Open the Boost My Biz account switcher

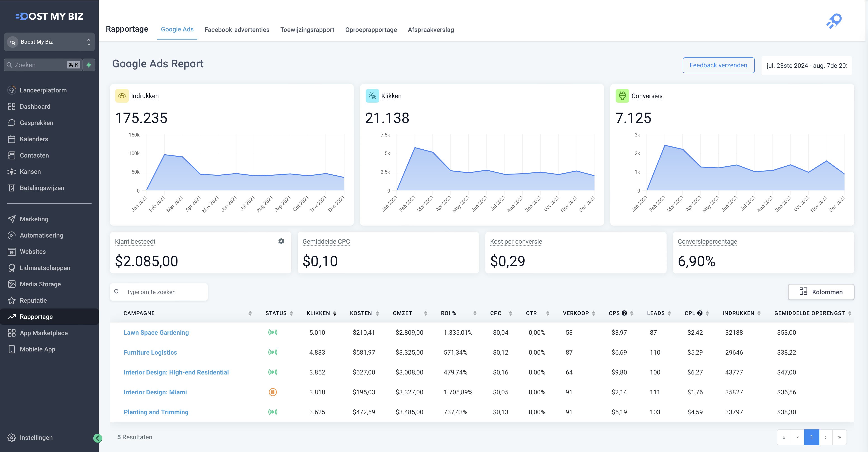[49, 42]
